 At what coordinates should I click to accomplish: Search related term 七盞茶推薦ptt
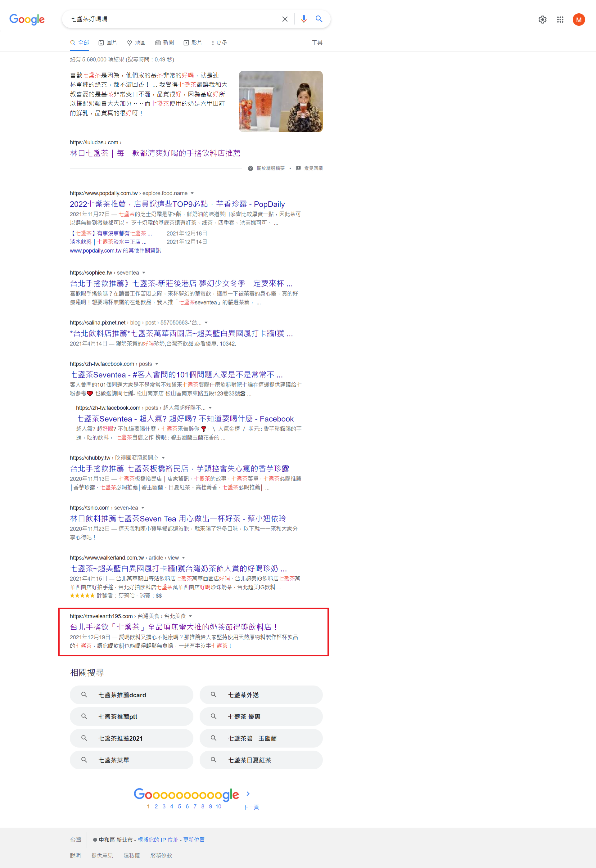pyautogui.click(x=132, y=716)
